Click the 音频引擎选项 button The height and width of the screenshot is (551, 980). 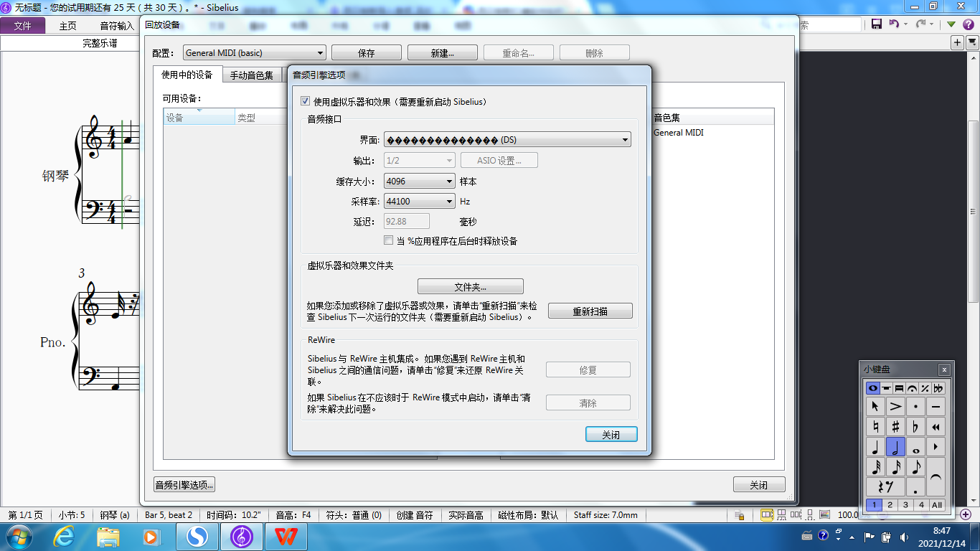[184, 484]
